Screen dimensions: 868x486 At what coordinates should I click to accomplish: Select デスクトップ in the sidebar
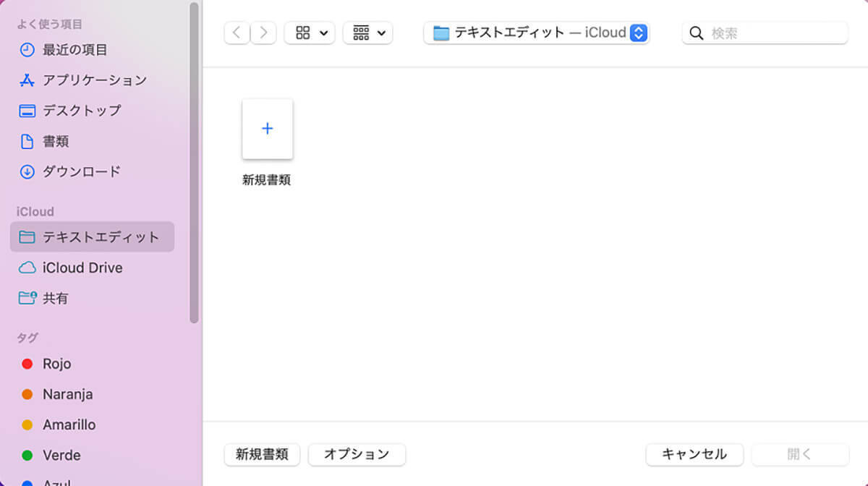[x=82, y=111]
